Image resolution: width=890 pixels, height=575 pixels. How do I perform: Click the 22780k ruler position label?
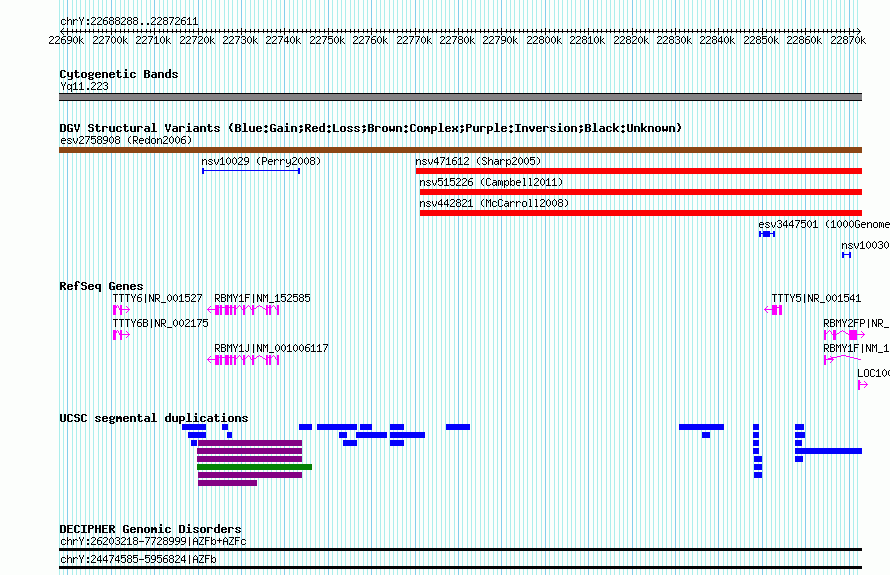click(x=457, y=40)
